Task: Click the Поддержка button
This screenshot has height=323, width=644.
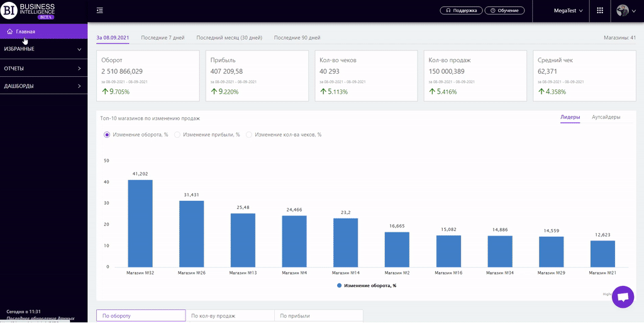Action: [461, 11]
